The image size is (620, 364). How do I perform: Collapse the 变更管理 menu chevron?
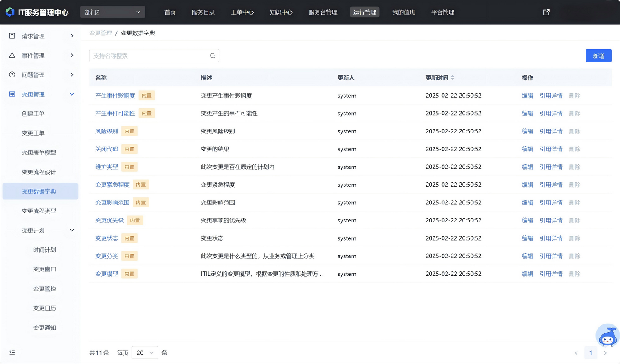[x=72, y=94]
